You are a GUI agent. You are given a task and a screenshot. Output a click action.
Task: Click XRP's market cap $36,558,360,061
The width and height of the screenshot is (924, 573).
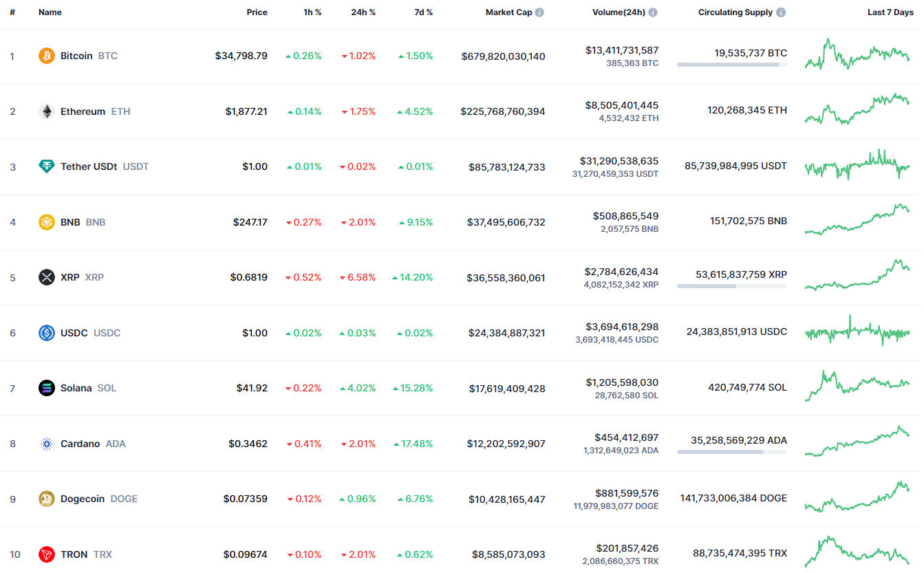point(506,278)
